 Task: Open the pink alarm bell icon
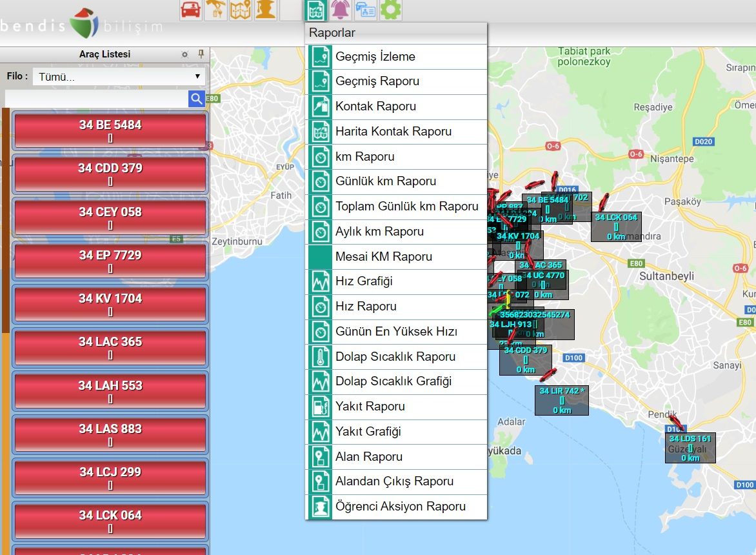341,10
